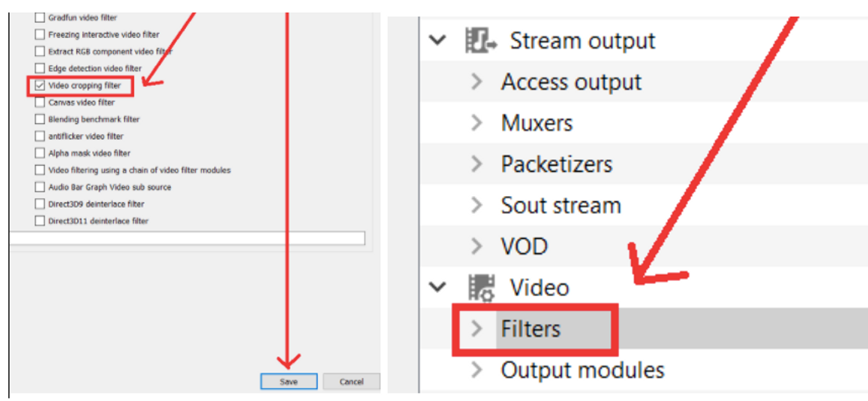Enable the Canvas video filter checkbox
Viewport: 868px width, 401px height.
tap(40, 102)
